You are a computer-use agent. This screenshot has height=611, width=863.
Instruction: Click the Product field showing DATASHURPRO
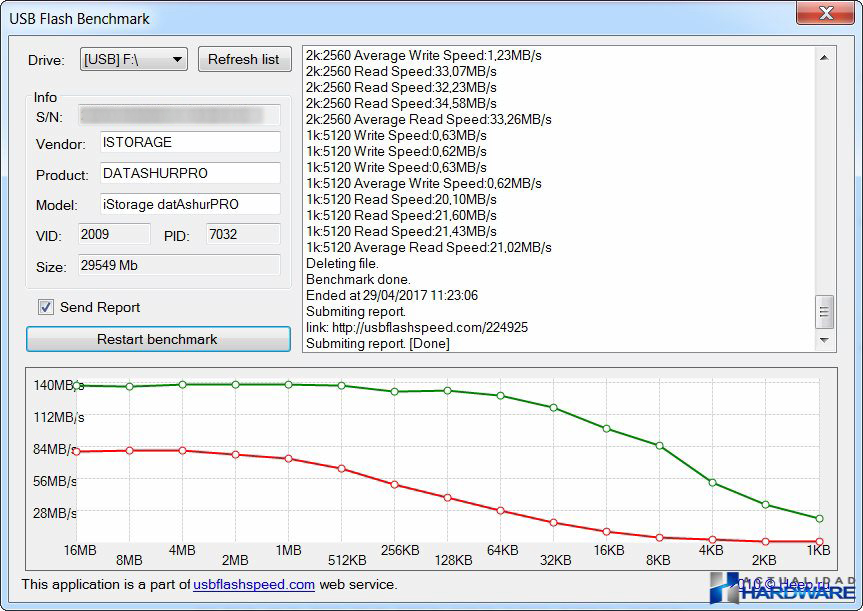pos(190,173)
